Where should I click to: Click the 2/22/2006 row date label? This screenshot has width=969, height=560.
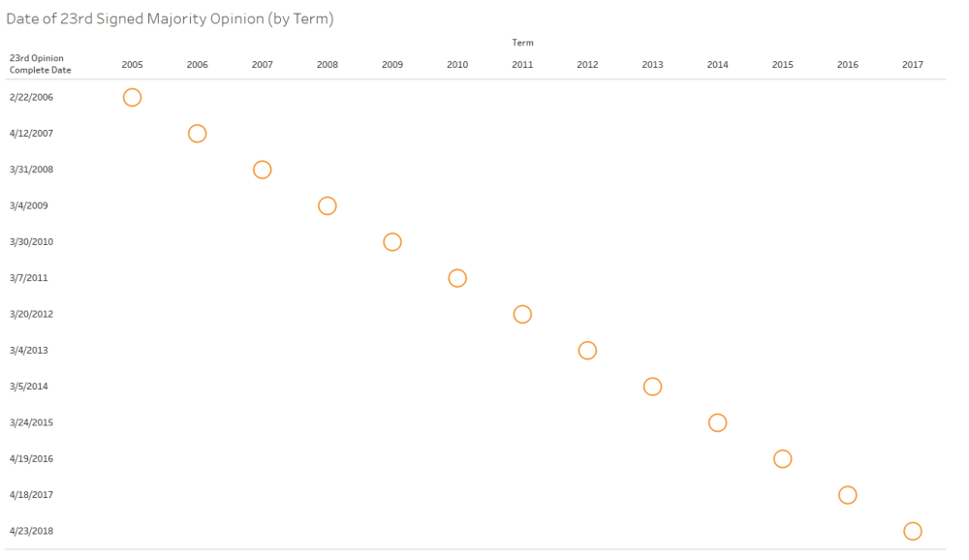point(31,97)
